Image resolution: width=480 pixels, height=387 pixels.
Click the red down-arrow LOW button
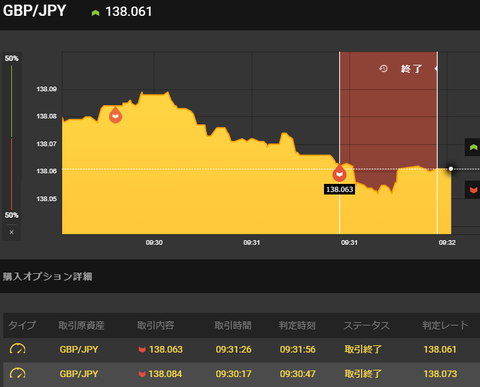(473, 190)
